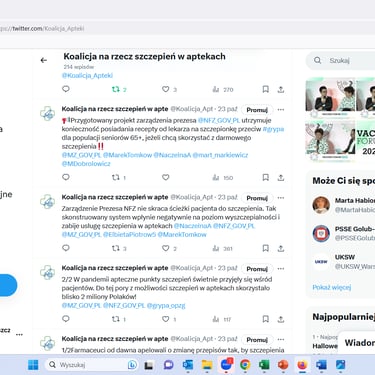Open the @ElbietaPiotrow5 mention

click(129, 234)
